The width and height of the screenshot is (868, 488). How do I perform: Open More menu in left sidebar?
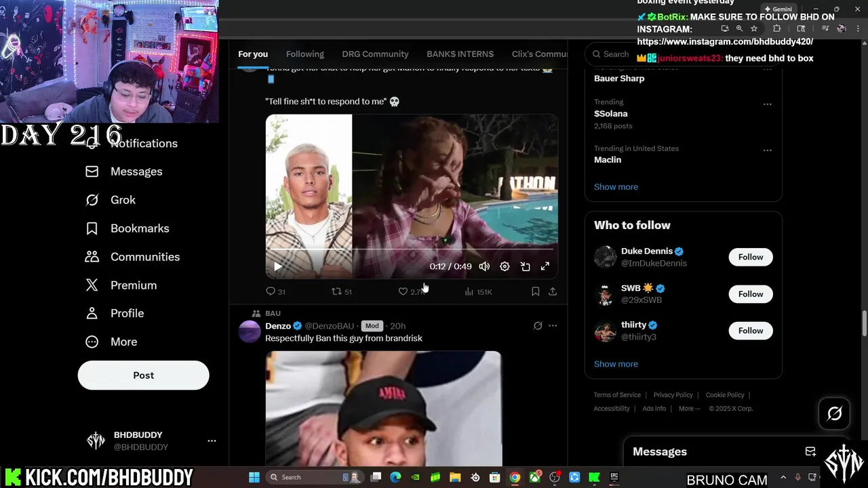111,342
